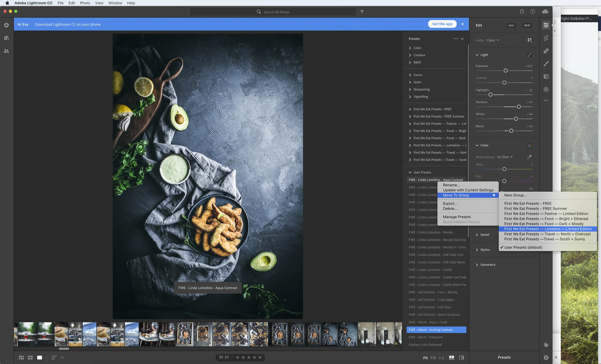
Task: Close the Presets panel
Action: [x=462, y=39]
